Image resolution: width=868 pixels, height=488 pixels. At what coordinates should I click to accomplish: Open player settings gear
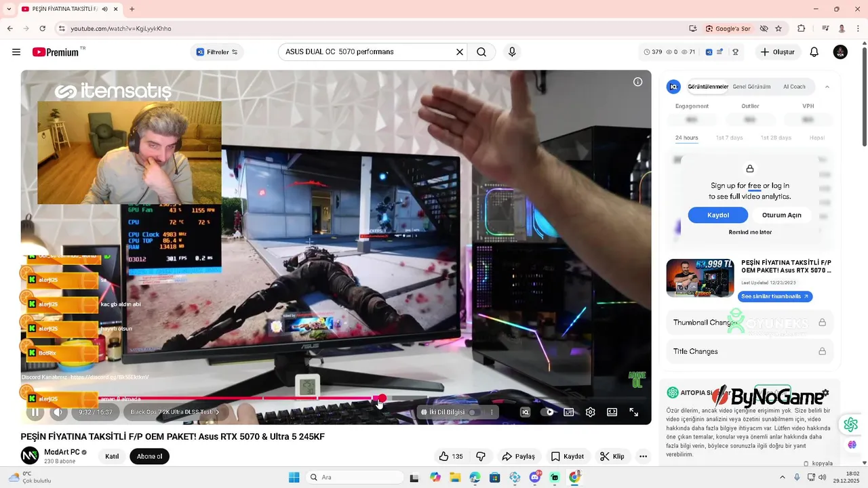pos(591,412)
